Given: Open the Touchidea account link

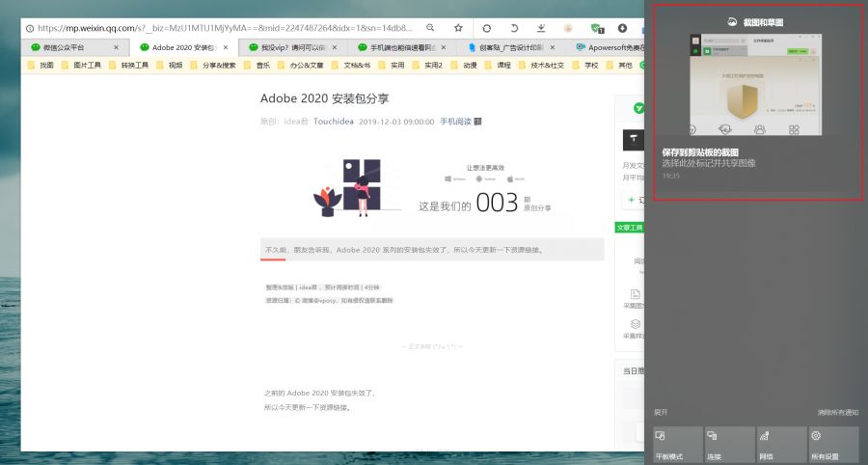Looking at the screenshot, I should [334, 122].
